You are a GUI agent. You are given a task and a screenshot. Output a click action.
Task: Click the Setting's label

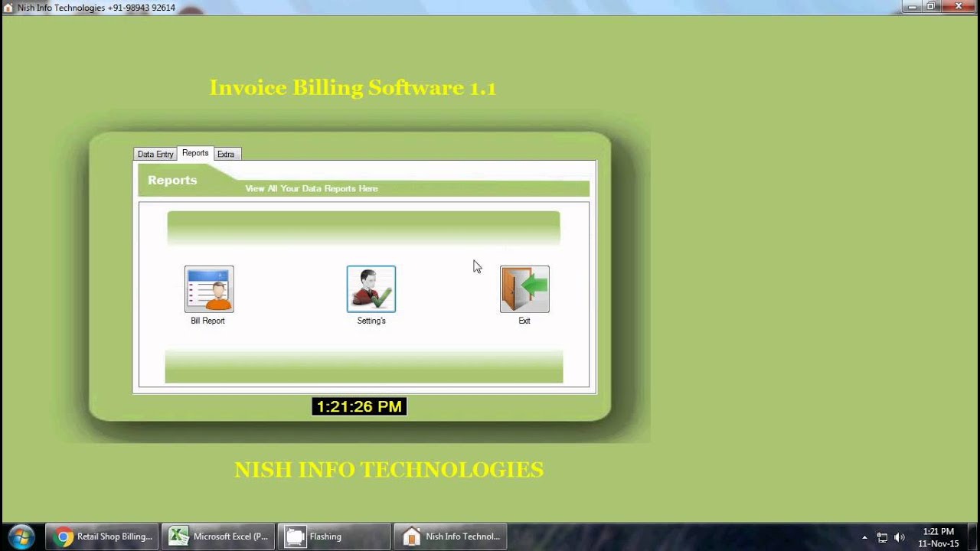coord(371,321)
